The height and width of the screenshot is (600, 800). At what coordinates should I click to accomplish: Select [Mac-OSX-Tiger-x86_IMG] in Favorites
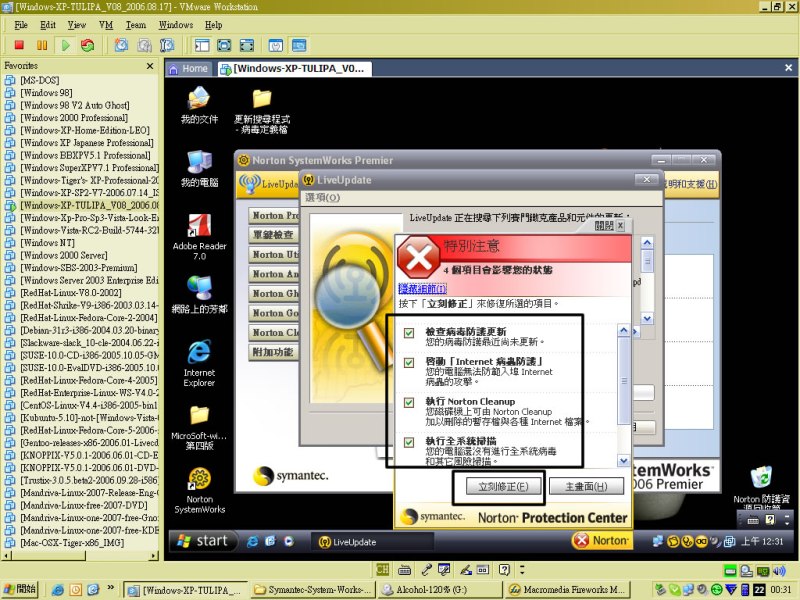[x=72, y=542]
